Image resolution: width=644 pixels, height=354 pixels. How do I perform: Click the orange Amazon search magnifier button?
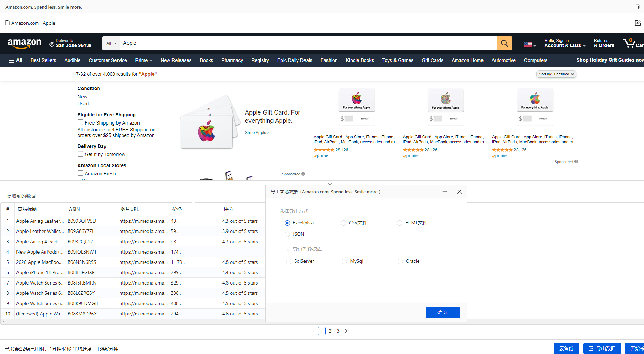504,43
